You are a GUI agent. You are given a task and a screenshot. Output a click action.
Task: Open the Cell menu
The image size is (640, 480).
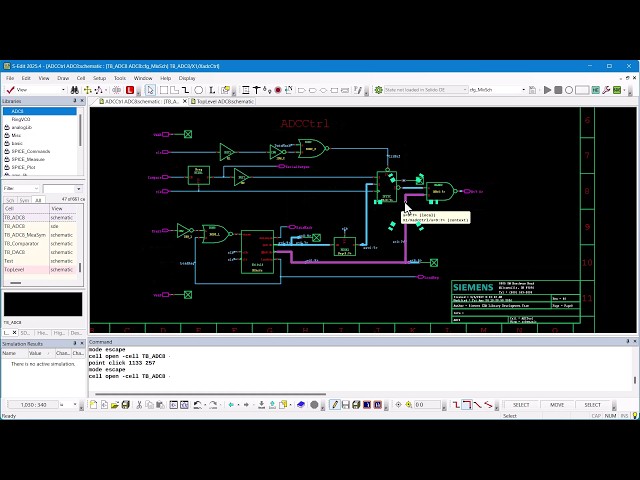click(x=81, y=78)
